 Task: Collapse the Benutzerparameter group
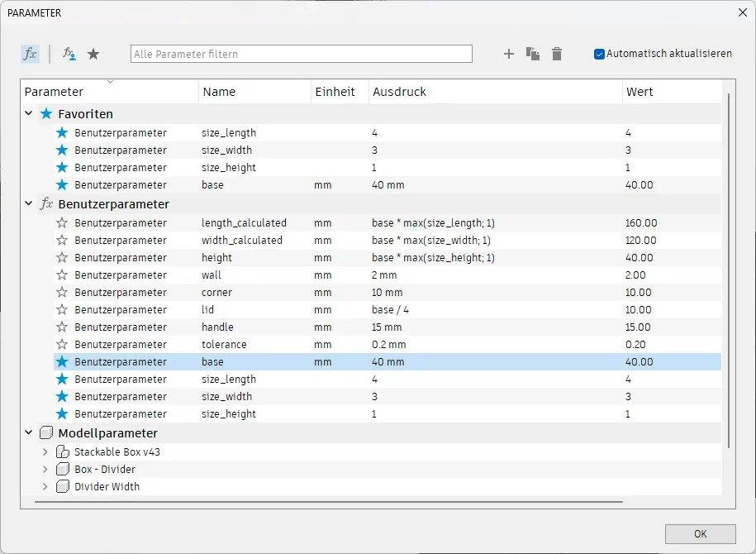28,203
